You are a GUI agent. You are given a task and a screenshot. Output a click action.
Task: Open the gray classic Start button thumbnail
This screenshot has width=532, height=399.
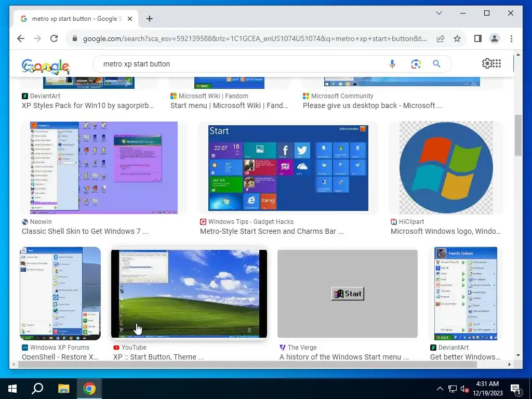[348, 294]
